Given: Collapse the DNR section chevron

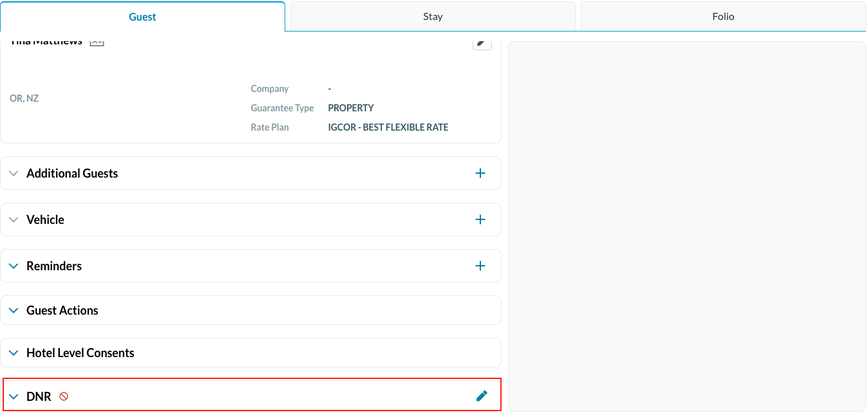Looking at the screenshot, I should [x=14, y=396].
